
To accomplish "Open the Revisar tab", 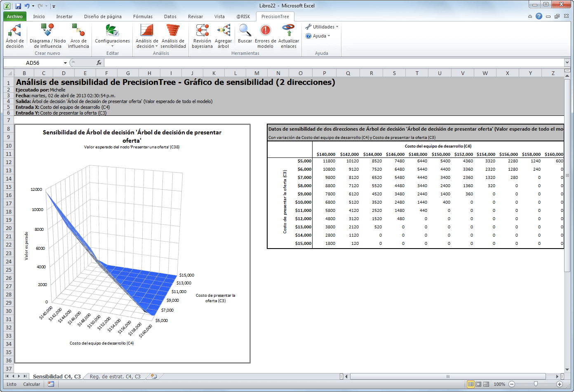I will click(195, 16).
